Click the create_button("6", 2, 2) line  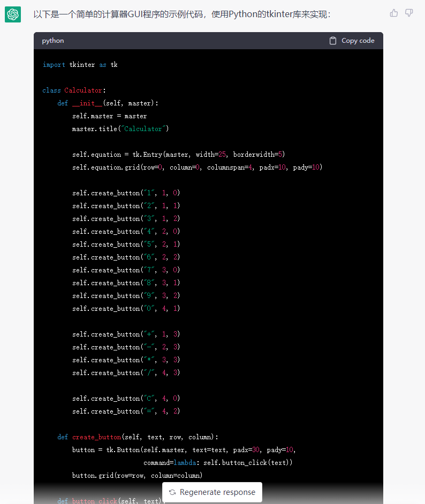[126, 257]
